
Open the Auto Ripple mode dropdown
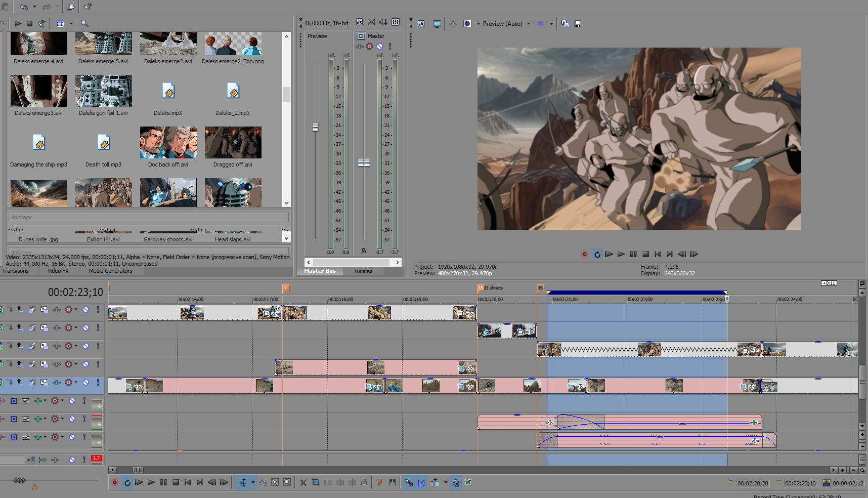(446, 483)
